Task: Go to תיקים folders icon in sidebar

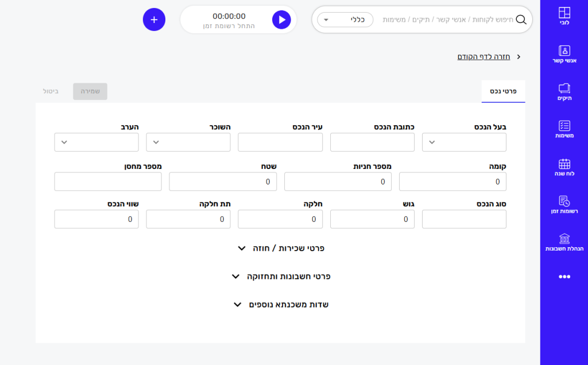Action: coord(564,88)
